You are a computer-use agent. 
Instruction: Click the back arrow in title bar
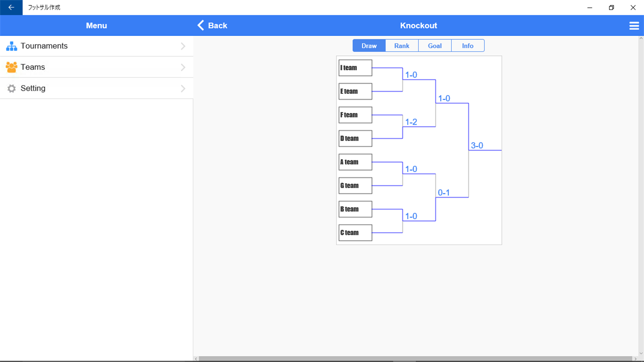click(x=11, y=8)
